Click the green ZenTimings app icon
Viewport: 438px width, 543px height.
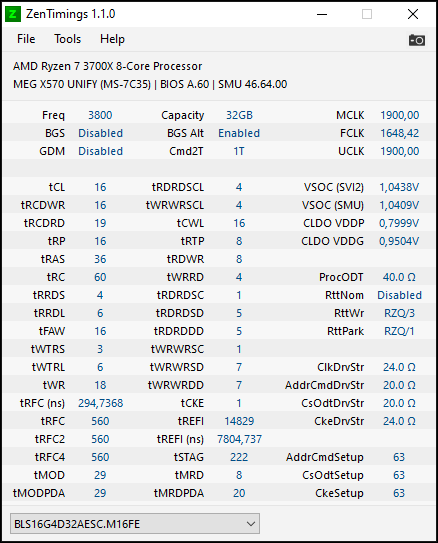coord(13,14)
